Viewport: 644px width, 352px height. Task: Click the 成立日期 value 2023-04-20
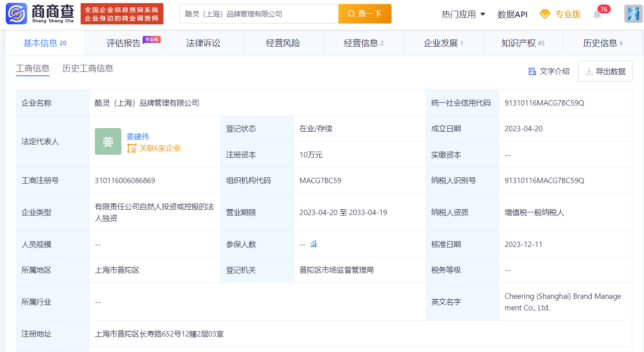coord(524,129)
